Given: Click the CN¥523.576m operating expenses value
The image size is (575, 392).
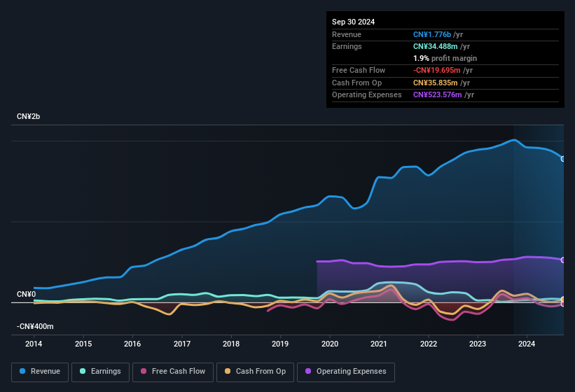Looking at the screenshot, I should click(x=438, y=94).
